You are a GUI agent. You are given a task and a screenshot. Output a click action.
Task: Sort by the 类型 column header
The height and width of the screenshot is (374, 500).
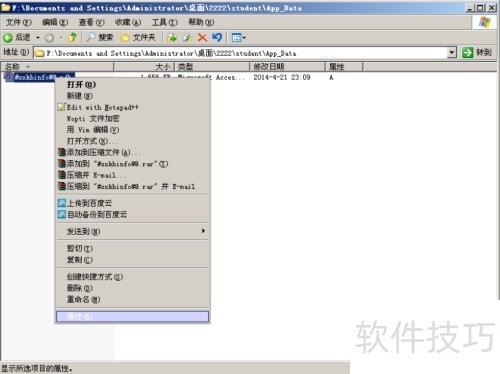point(212,67)
